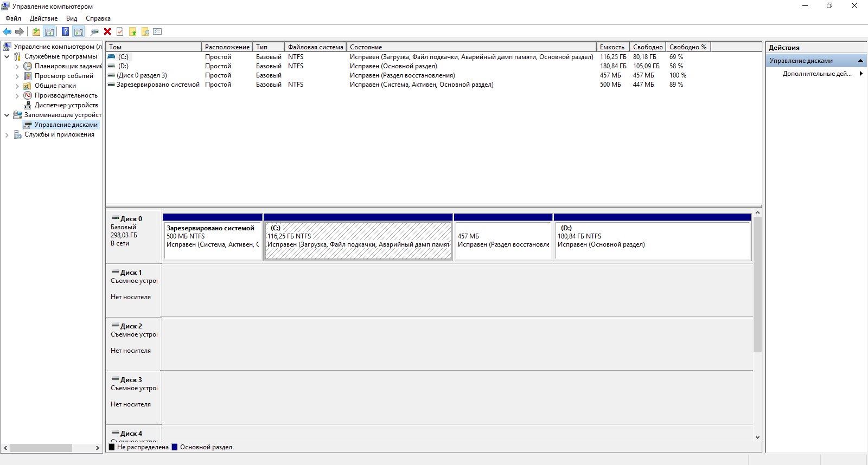
Task: Collapse the Управление дисками actions header
Action: click(x=860, y=61)
